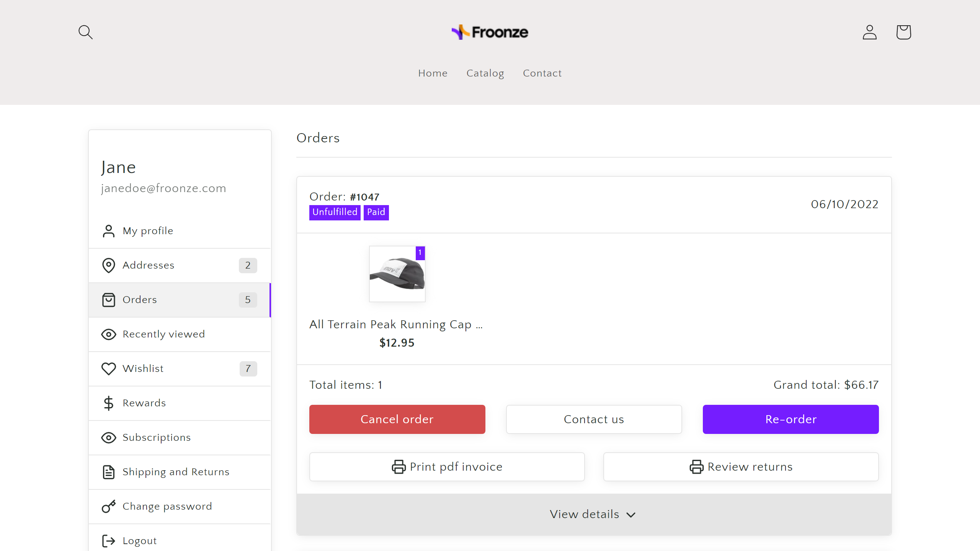
Task: Click the Wishlist heart icon
Action: [109, 369]
